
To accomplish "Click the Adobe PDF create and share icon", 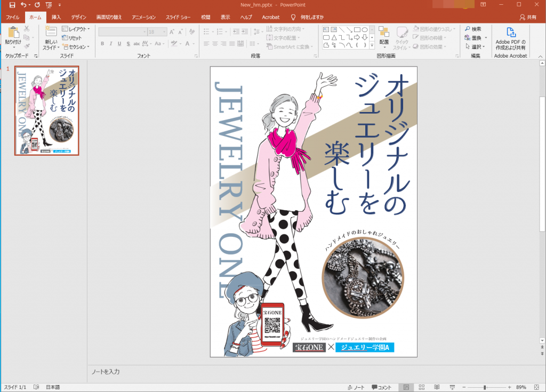I will 510,33.
